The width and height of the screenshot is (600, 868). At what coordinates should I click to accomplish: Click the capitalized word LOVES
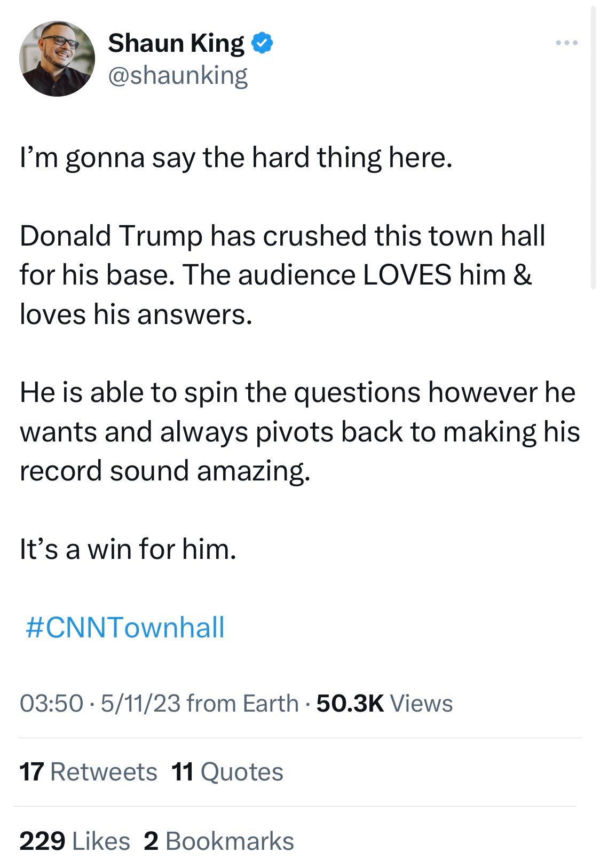coord(408,275)
